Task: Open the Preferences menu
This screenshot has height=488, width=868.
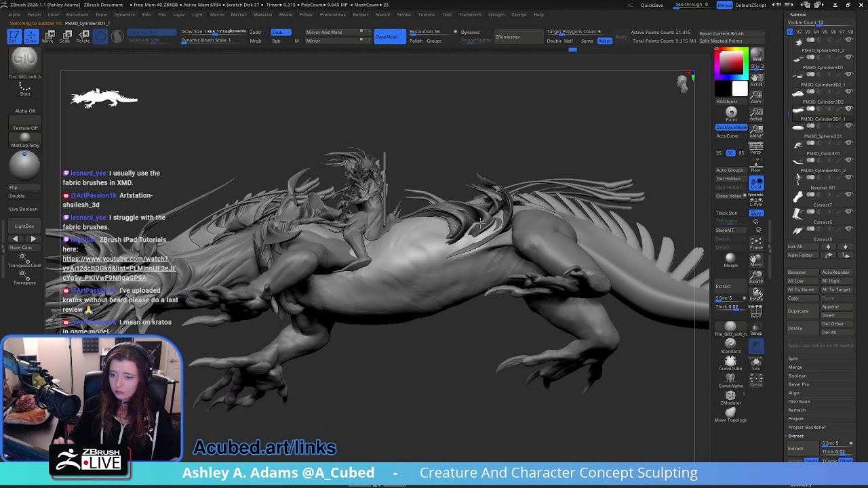Action: tap(332, 14)
